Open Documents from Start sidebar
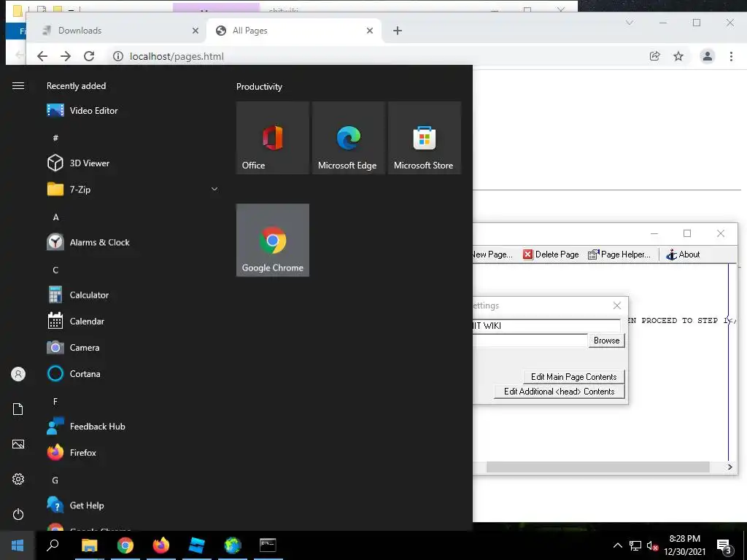This screenshot has height=560, width=747. (18, 409)
